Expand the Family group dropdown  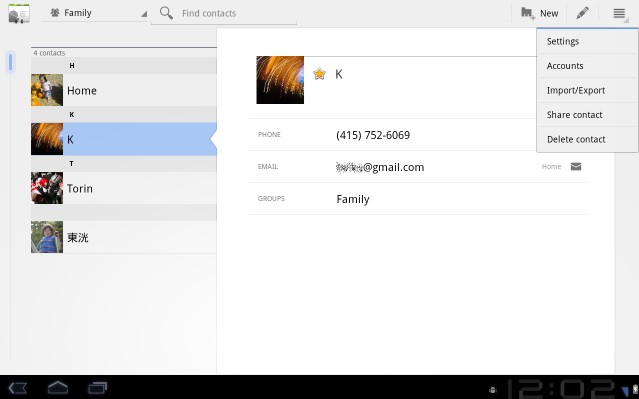coord(94,13)
